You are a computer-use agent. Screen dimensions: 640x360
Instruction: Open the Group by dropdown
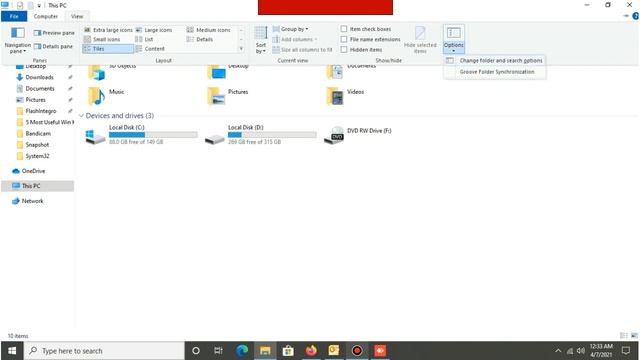(x=290, y=29)
